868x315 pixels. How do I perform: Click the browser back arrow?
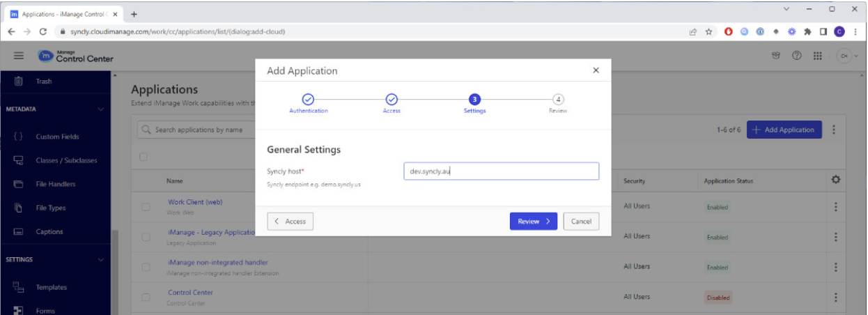tap(12, 31)
